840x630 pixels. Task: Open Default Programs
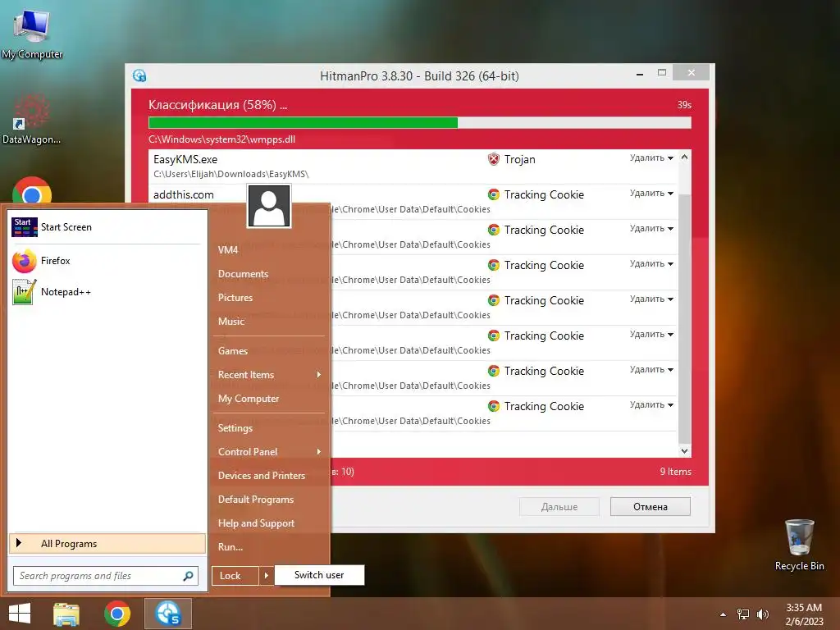click(x=256, y=500)
